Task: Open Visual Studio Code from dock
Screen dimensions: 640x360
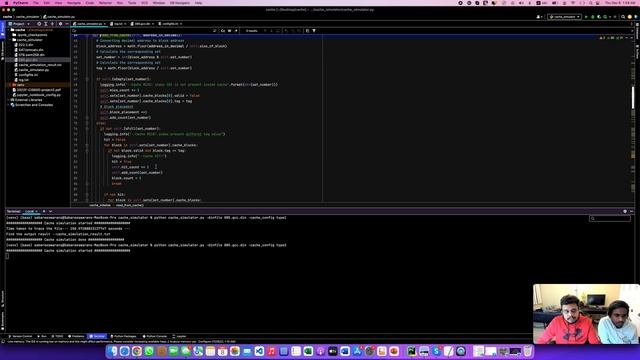Action: (x=259, y=351)
